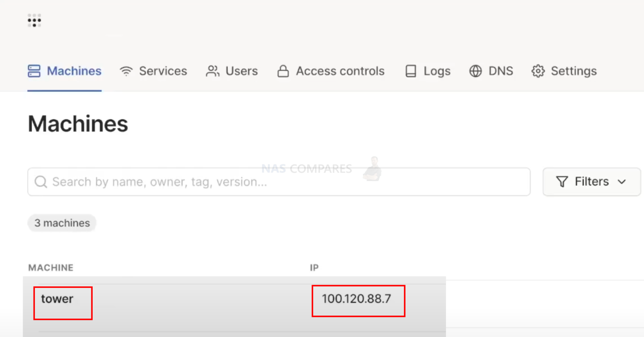Go to the Access controls tab

pyautogui.click(x=340, y=71)
